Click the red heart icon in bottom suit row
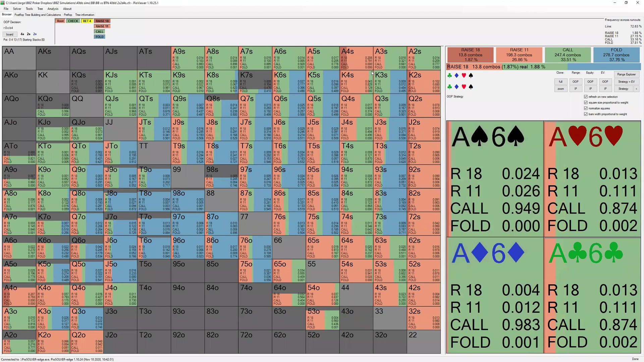 pyautogui.click(x=464, y=87)
